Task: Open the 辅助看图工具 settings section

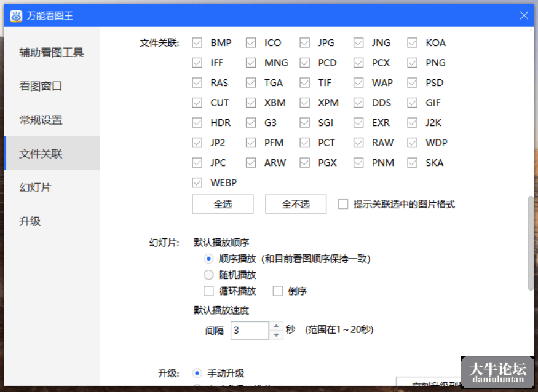Action: pos(52,52)
